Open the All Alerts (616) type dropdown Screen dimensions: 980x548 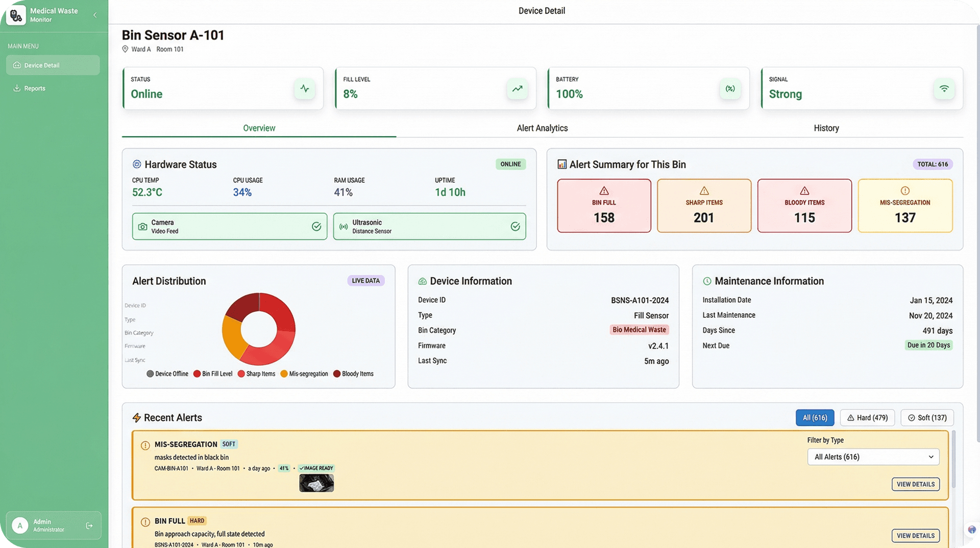(x=873, y=457)
